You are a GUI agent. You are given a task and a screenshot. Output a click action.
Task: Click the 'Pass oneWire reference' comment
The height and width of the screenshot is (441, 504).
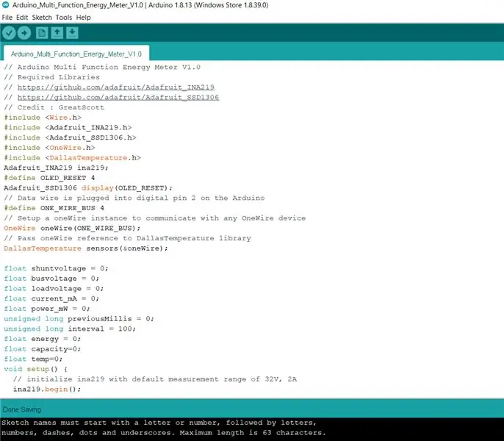click(127, 238)
